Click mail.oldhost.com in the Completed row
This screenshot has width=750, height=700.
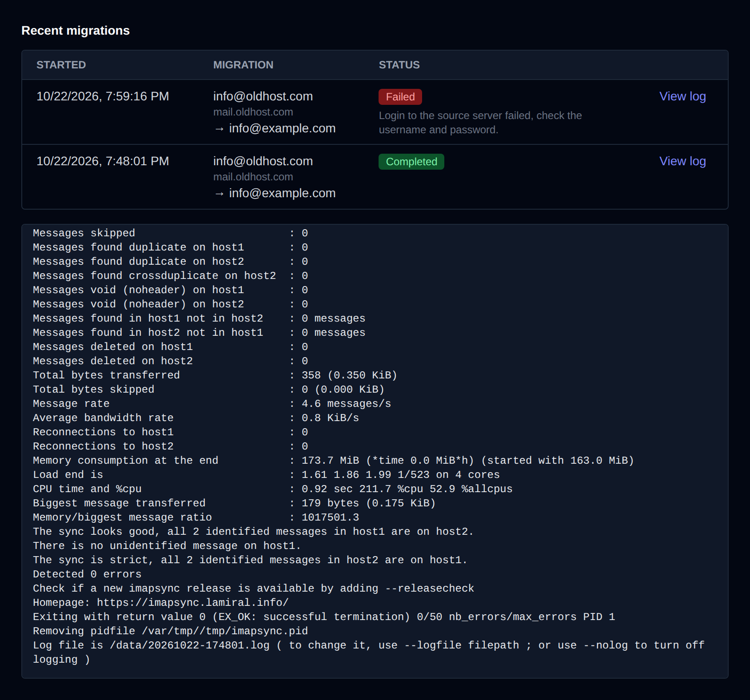pos(253,177)
